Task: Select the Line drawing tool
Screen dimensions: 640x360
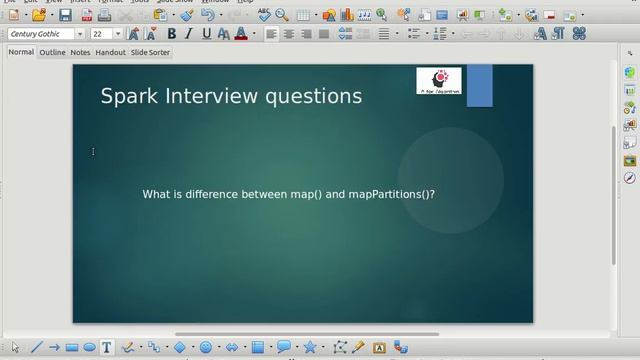Action: 37,347
